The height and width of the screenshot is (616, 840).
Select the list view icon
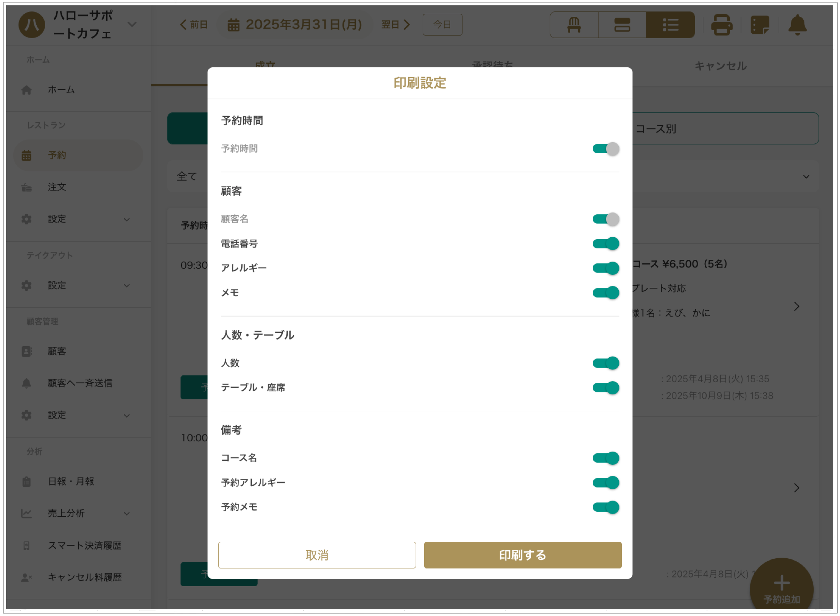(x=670, y=25)
